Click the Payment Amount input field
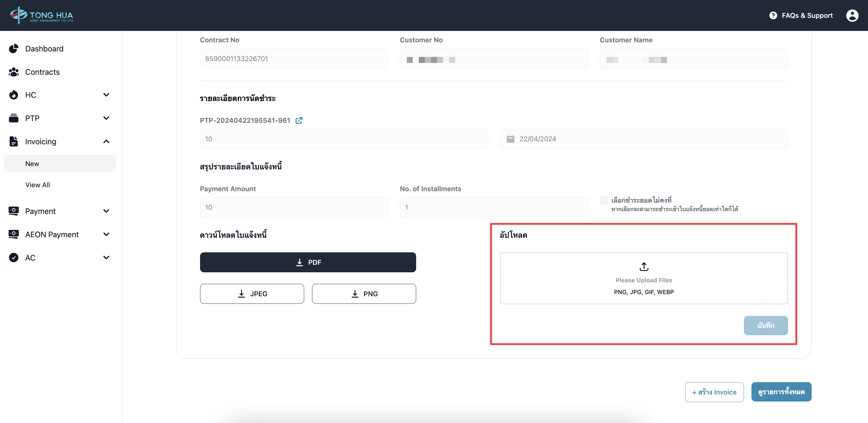This screenshot has width=868, height=423. click(x=294, y=207)
